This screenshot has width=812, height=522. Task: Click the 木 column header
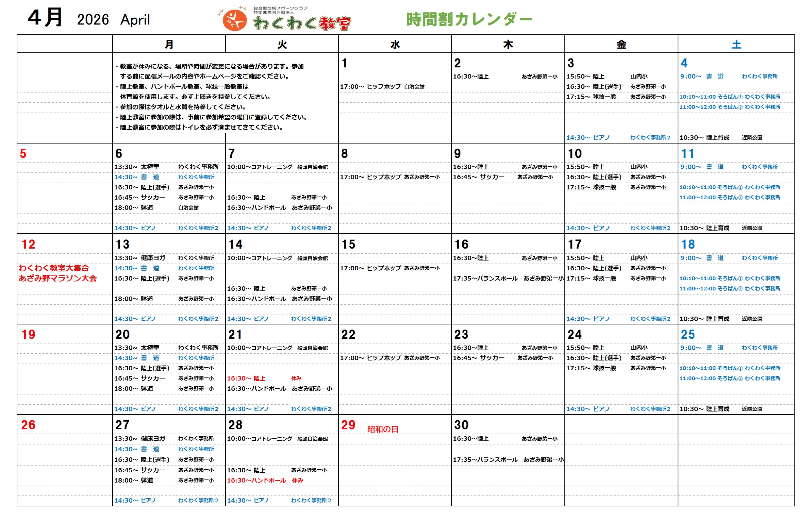tap(508, 44)
